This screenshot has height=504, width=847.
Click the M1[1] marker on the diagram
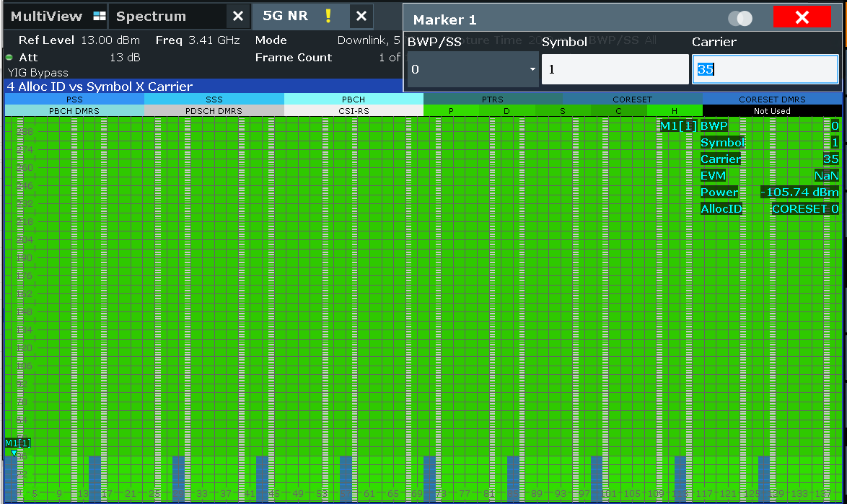coord(18,443)
